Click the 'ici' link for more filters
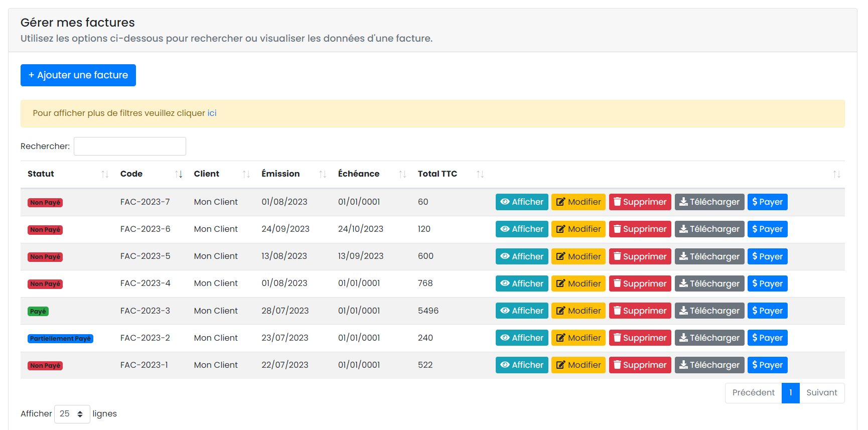Screen dimensions: 868x430 point(212,113)
